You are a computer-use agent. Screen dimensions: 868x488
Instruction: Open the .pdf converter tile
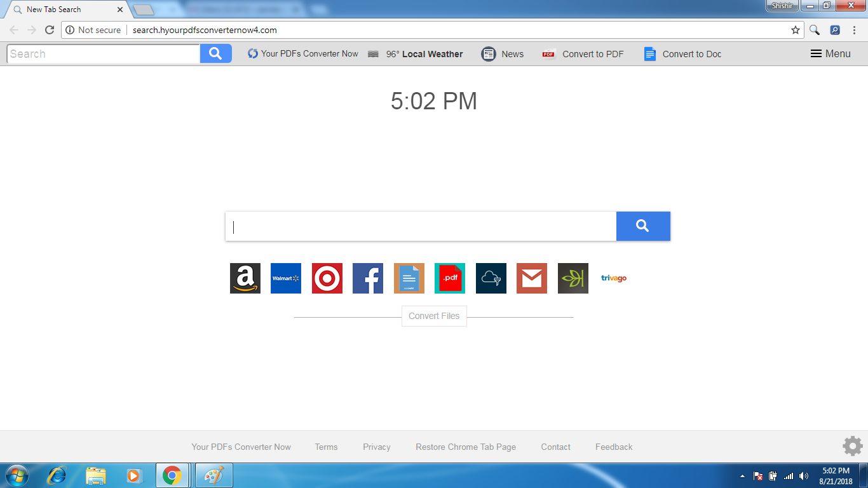pos(450,278)
